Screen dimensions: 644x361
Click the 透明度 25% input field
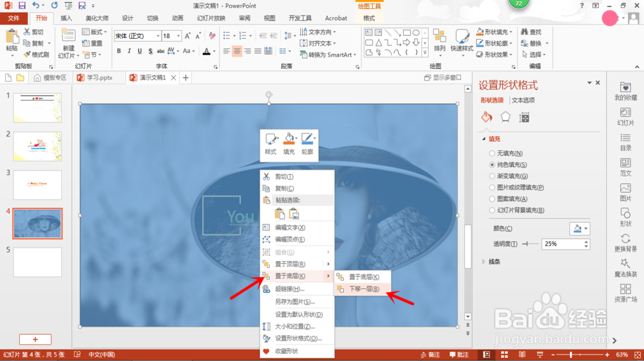pyautogui.click(x=562, y=244)
